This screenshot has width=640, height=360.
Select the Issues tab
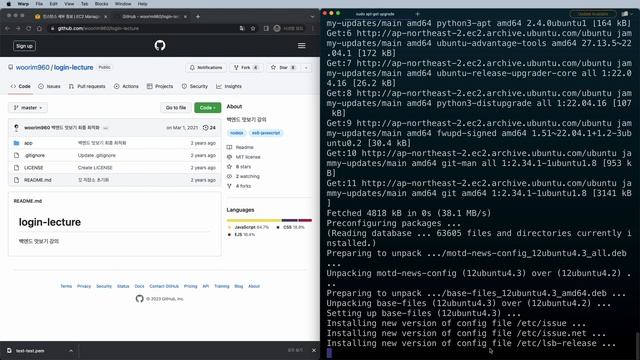coord(49,86)
